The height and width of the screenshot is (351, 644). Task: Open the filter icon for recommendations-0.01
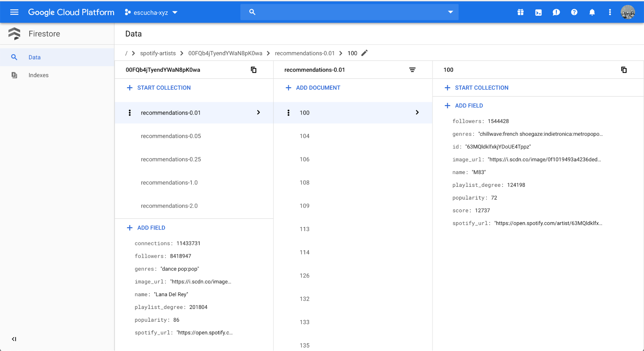(412, 70)
